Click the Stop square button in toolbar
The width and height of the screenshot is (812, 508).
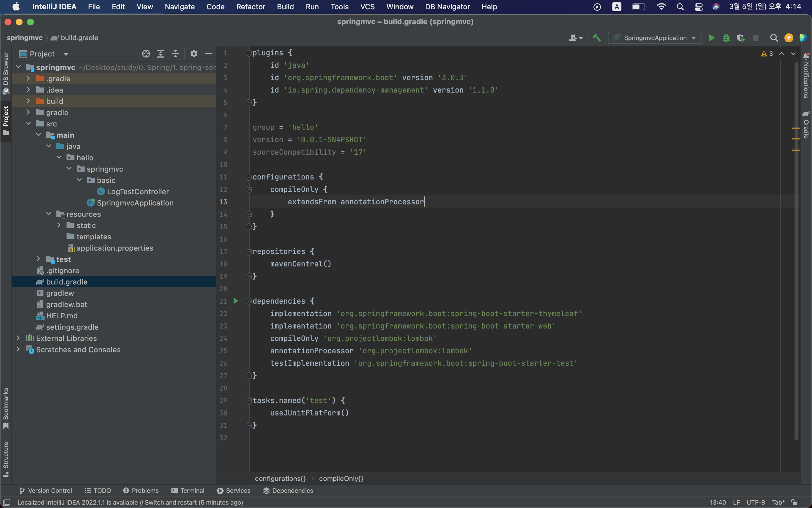(x=756, y=38)
